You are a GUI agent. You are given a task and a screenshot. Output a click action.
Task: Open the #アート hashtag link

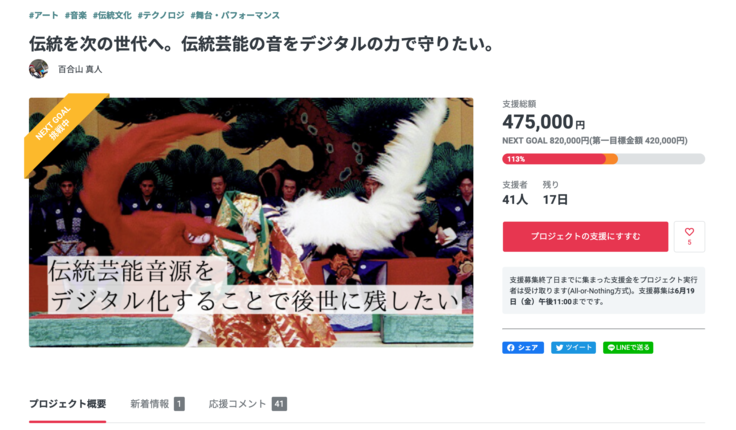coord(44,15)
